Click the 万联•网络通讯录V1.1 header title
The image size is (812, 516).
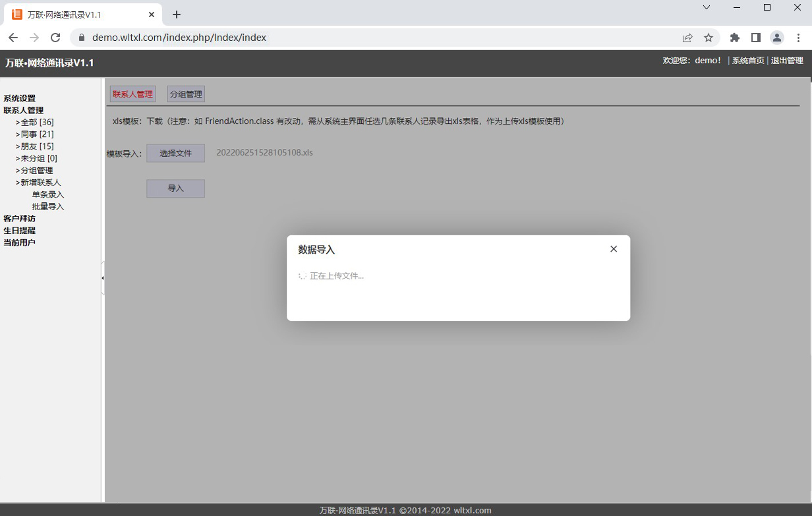[x=49, y=63]
